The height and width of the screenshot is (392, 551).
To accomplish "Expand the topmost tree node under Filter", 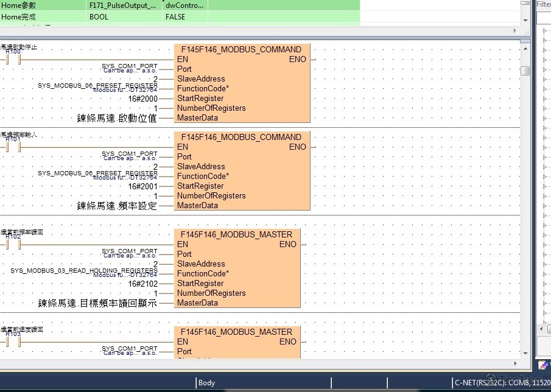I will [x=544, y=40].
